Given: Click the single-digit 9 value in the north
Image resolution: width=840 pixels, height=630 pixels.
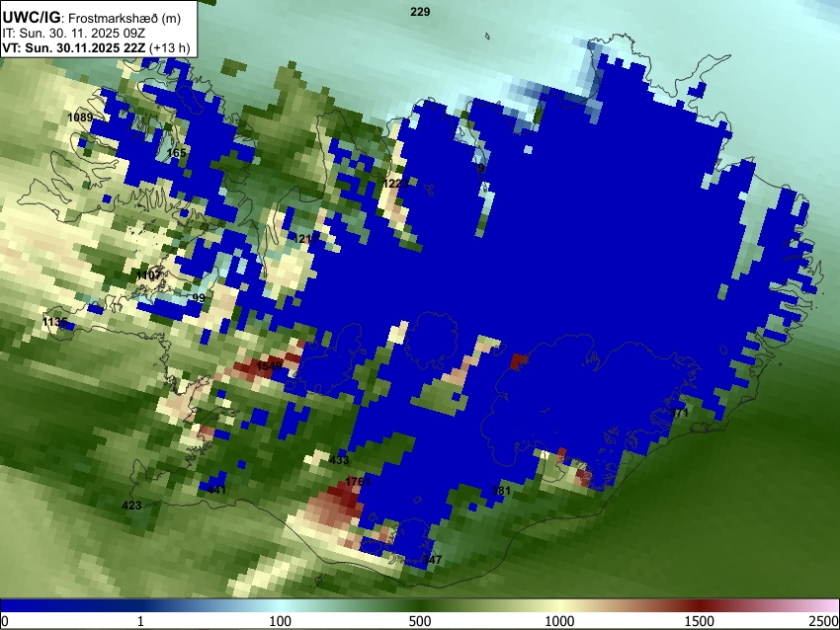Looking at the screenshot, I should (481, 168).
